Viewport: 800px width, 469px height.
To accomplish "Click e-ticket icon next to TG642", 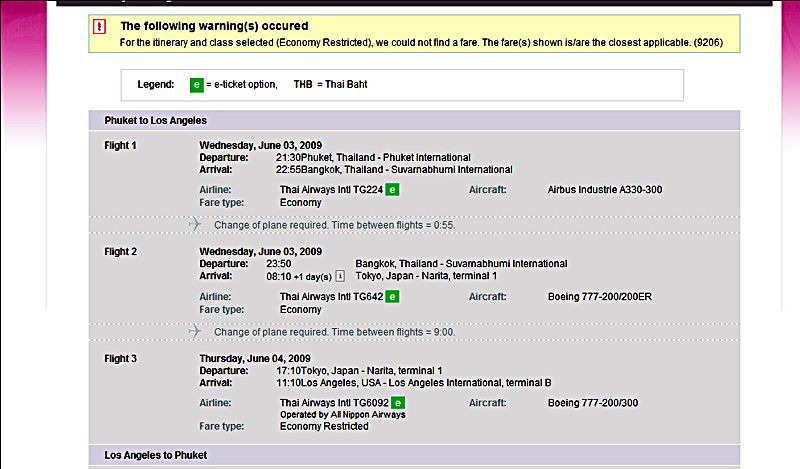I will pos(392,297).
